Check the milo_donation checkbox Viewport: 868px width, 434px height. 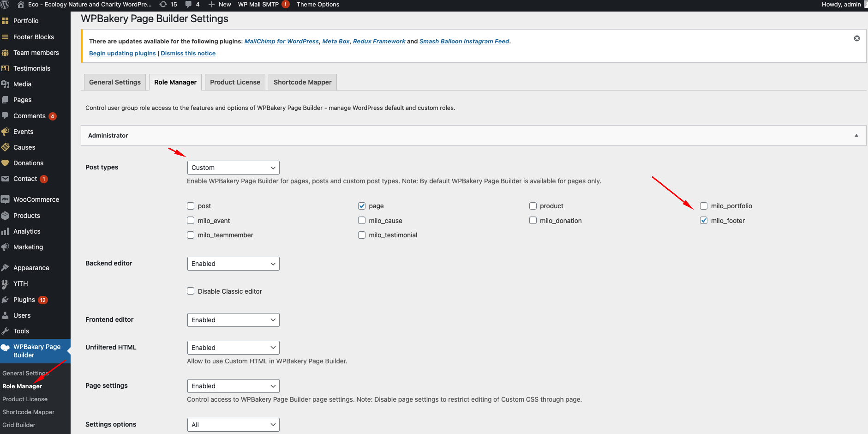pos(533,221)
